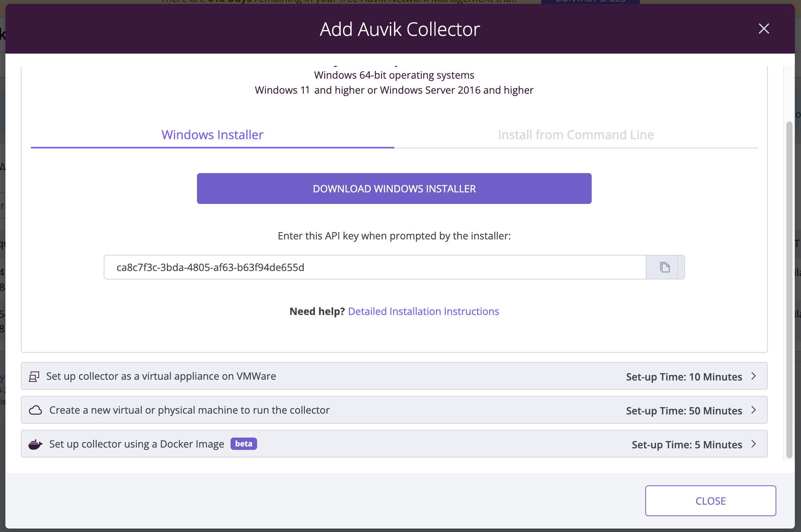This screenshot has height=532, width=801.
Task: Click the dialog vertical scrollbar
Action: click(789, 289)
